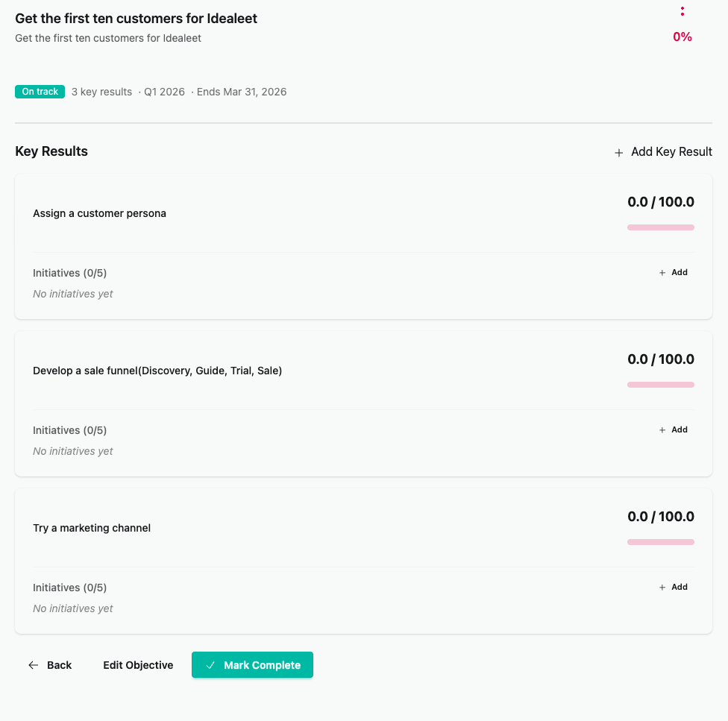Click the Back label at the bottom
This screenshot has width=728, height=721.
[x=59, y=665]
